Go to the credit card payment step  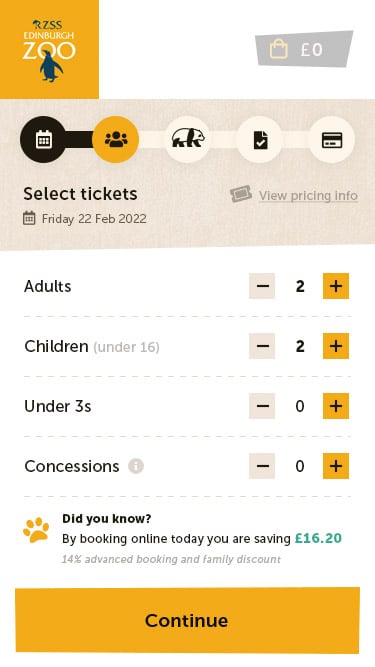tap(332, 139)
